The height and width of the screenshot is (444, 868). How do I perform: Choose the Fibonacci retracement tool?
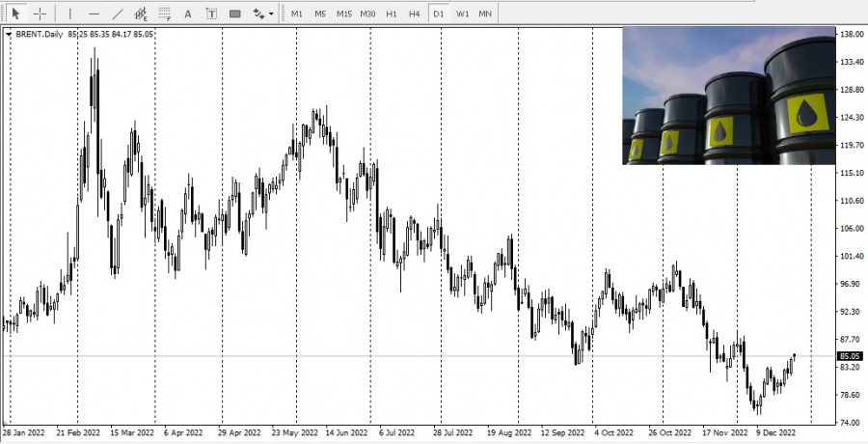(164, 14)
